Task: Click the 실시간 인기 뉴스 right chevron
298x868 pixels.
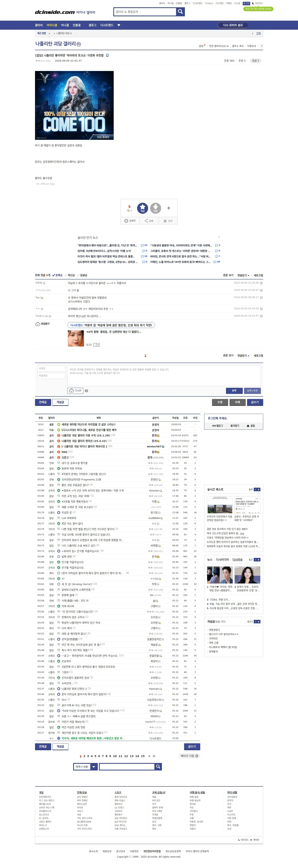Action: tap(219, 237)
